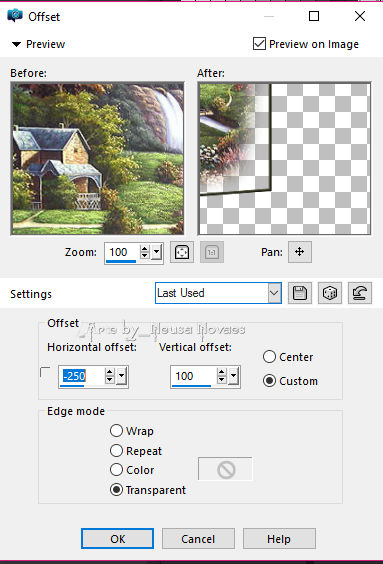
Task: Open the Zoom value dropdown arrow
Action: tap(156, 252)
